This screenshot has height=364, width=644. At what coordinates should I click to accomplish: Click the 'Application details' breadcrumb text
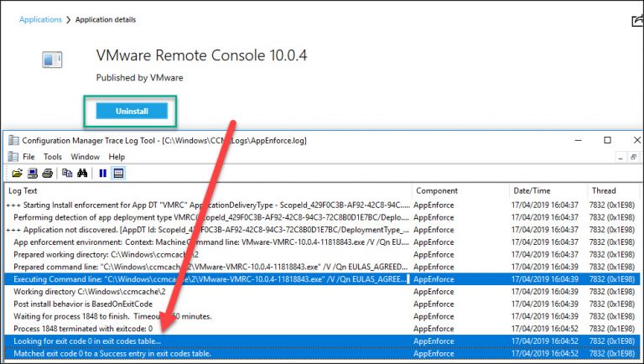coord(106,19)
